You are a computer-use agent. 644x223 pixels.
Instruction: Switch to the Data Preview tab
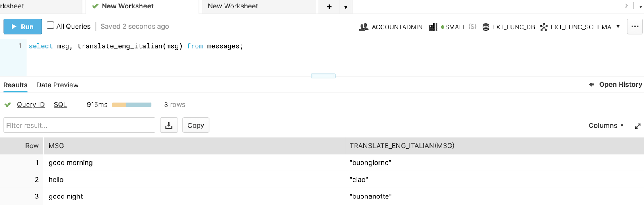point(58,85)
